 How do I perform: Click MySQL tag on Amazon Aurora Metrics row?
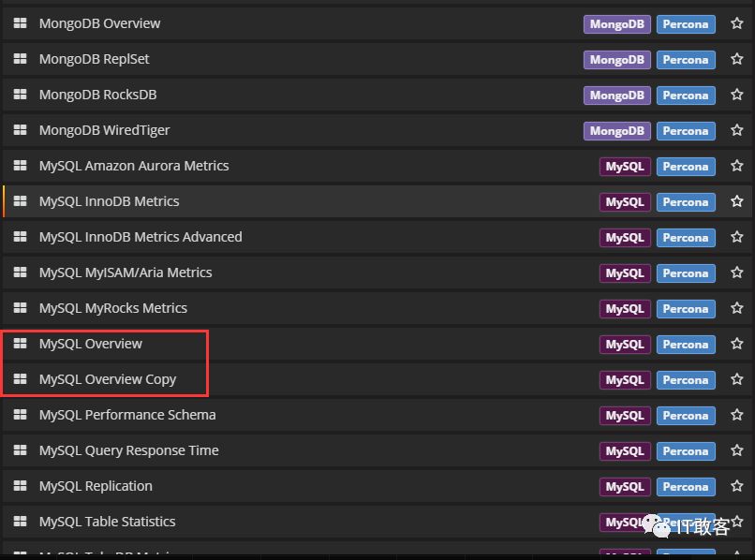[625, 167]
